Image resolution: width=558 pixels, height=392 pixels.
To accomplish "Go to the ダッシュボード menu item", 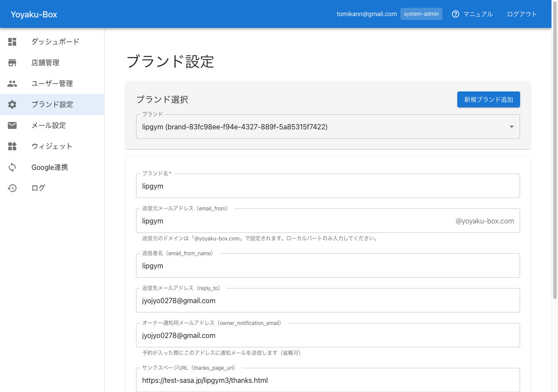I will click(55, 42).
